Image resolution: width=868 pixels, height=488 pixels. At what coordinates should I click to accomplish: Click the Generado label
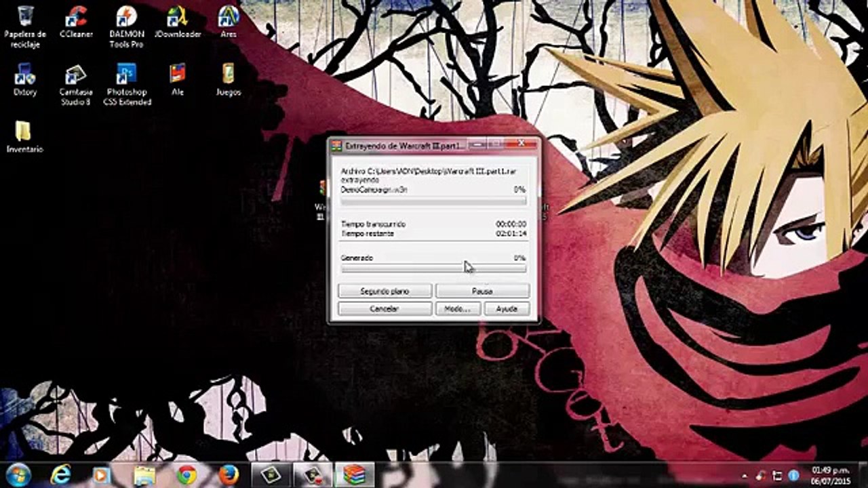point(357,258)
